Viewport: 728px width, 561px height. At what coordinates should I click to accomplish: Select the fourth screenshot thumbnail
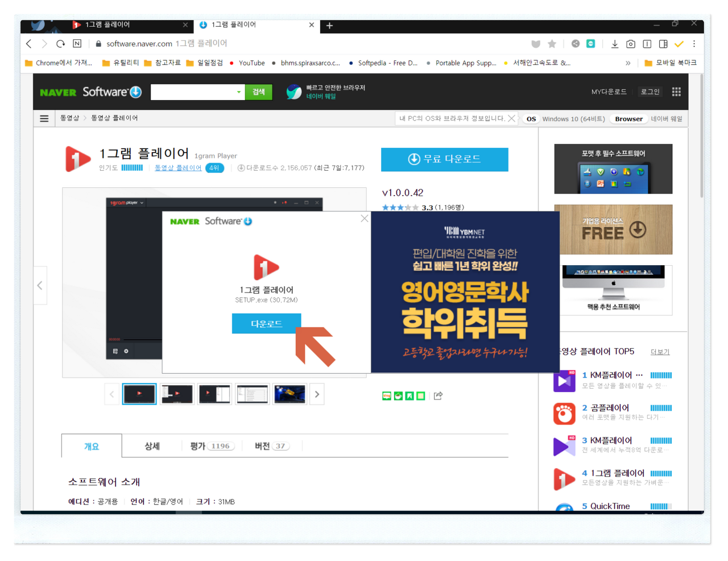coord(253,394)
